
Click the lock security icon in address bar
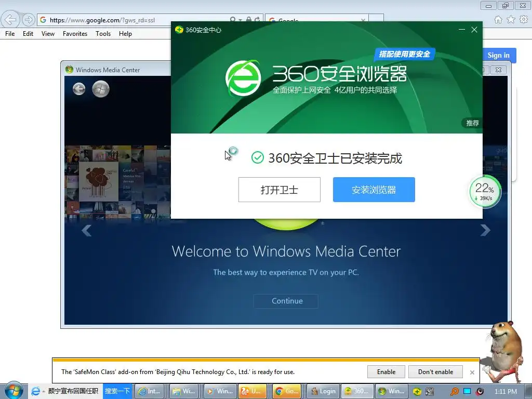tap(249, 20)
